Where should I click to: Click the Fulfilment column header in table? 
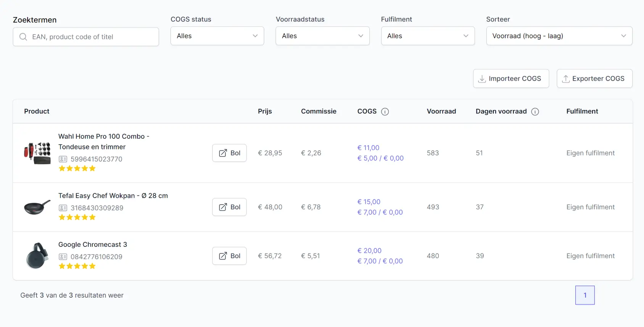[x=582, y=111]
